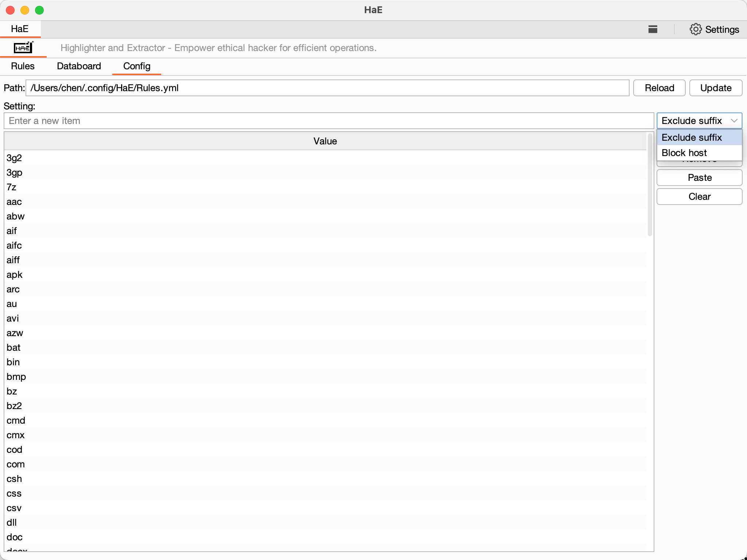
Task: Click the top HaE extension tab
Action: (x=20, y=29)
